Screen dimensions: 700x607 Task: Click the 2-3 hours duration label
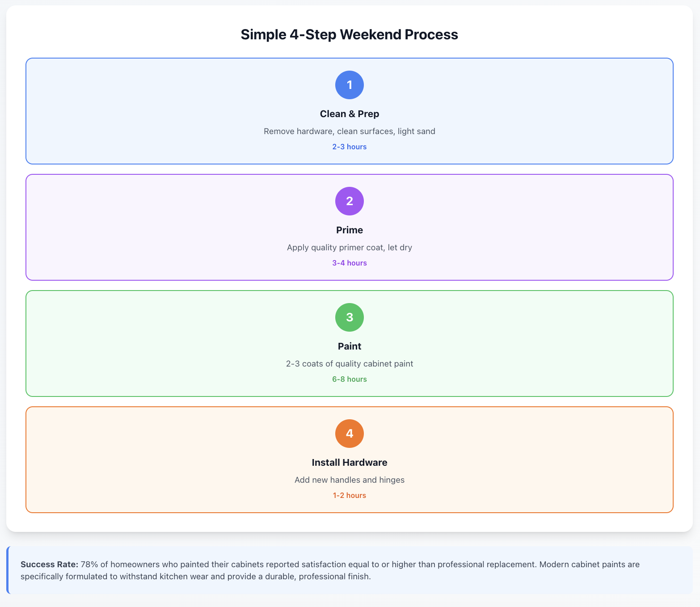tap(350, 147)
